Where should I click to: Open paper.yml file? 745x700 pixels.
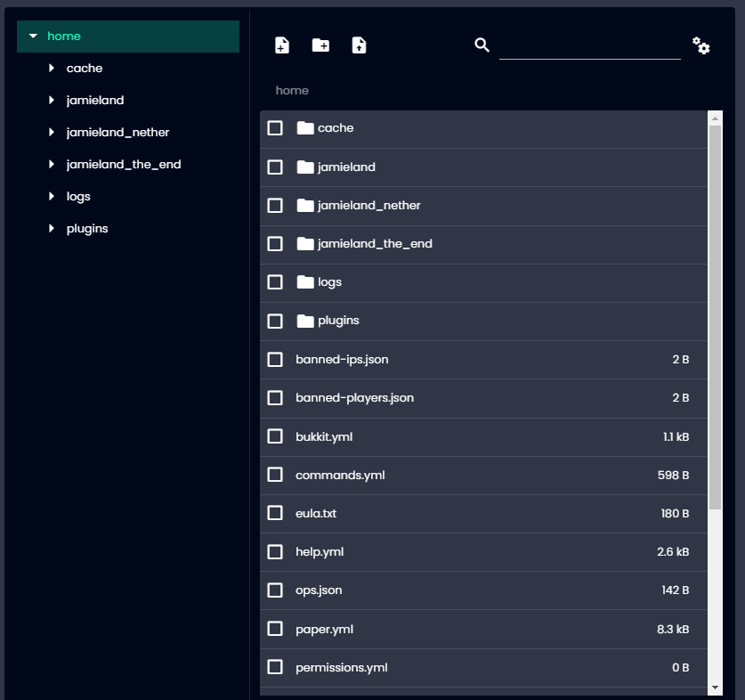pos(325,630)
